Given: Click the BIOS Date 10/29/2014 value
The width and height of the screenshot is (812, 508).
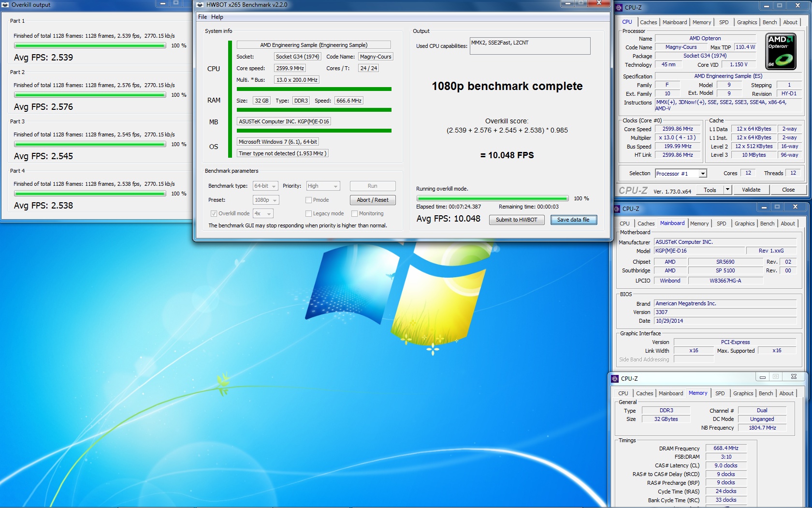Looking at the screenshot, I should 725,321.
